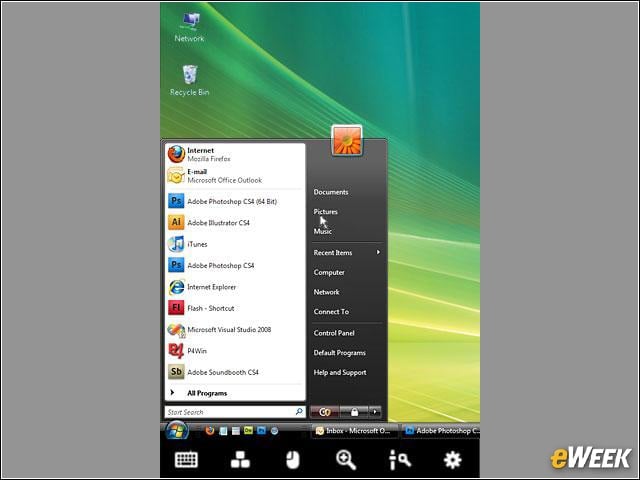This screenshot has height=480, width=640.
Task: Click the search magnifier in Start Search
Action: pyautogui.click(x=299, y=411)
